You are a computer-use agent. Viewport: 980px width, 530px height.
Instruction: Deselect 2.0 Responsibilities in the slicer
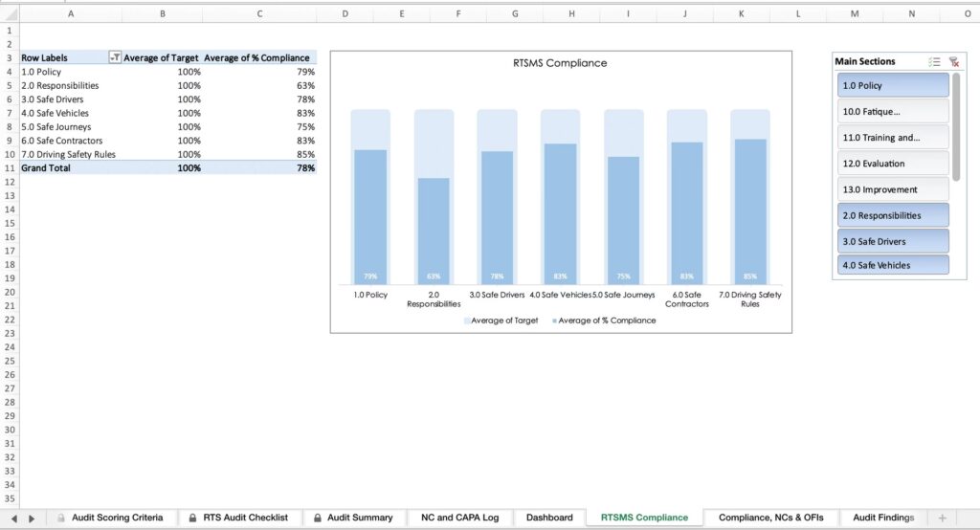[892, 215]
